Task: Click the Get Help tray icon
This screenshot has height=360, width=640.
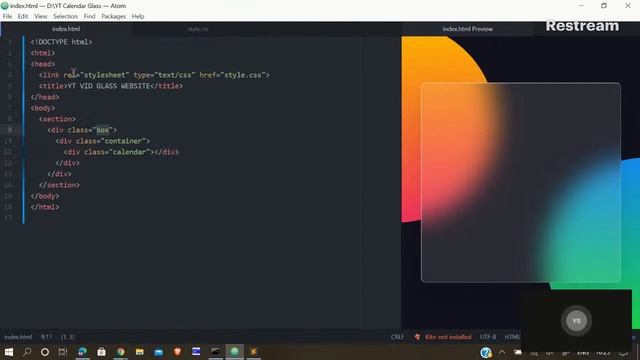Action: (x=486, y=352)
